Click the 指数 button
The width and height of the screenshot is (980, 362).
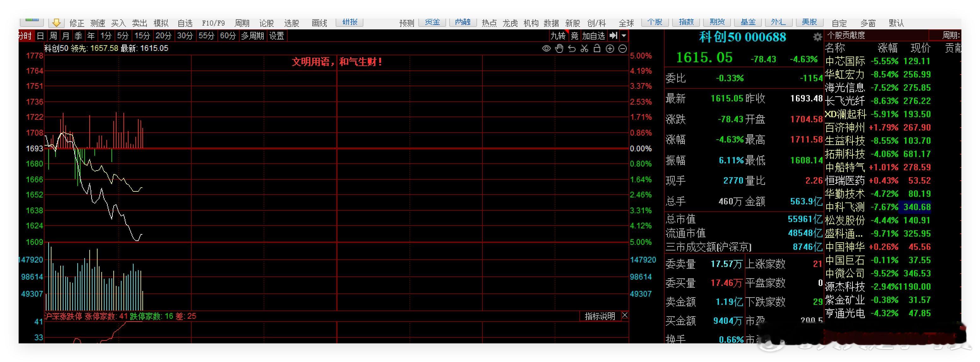[x=686, y=22]
